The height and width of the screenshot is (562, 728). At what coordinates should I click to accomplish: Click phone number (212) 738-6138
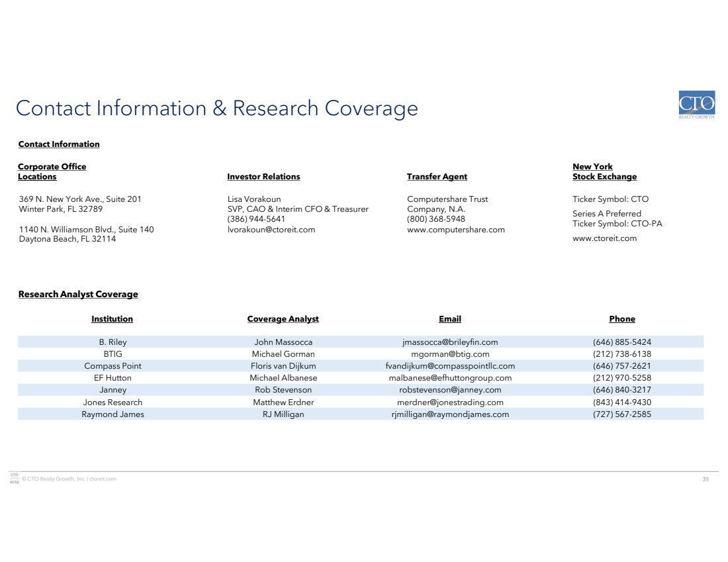pos(622,354)
